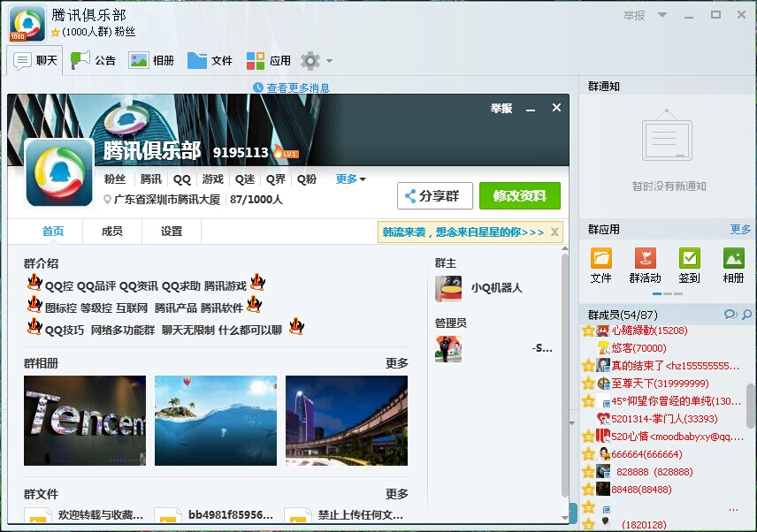Open the file bb4981f85956...
Image resolution: width=757 pixels, height=532 pixels.
214,514
